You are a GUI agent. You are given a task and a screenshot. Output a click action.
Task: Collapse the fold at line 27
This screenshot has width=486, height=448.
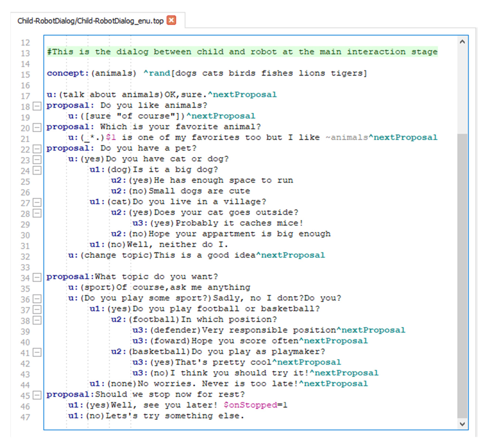37,202
